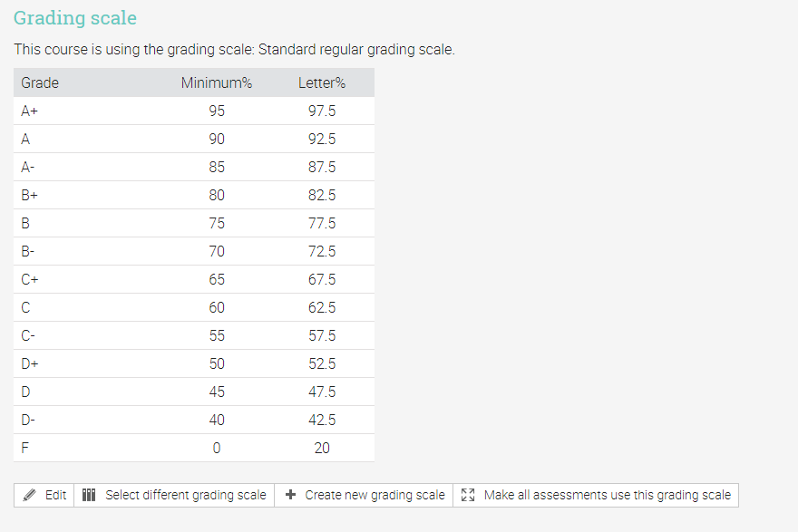Click the Minimum% column header
Viewport: 798px width, 532px height.
tap(216, 82)
